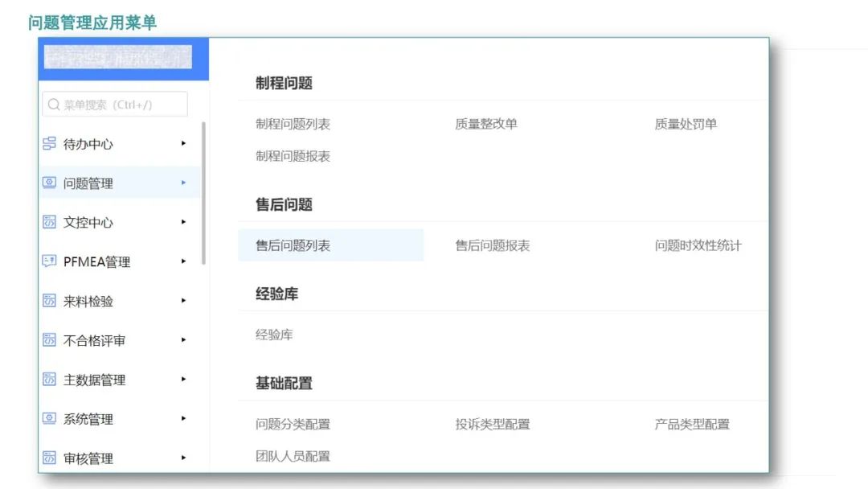Open 问题时效性统计 report
Screen dimensions: 868x489
(x=698, y=245)
